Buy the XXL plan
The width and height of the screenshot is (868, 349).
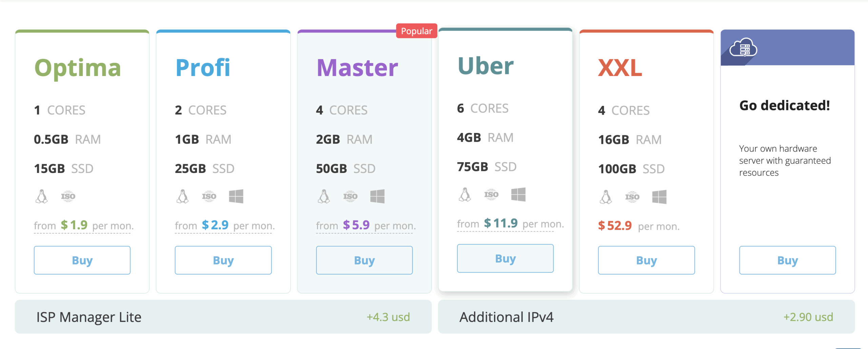(646, 260)
